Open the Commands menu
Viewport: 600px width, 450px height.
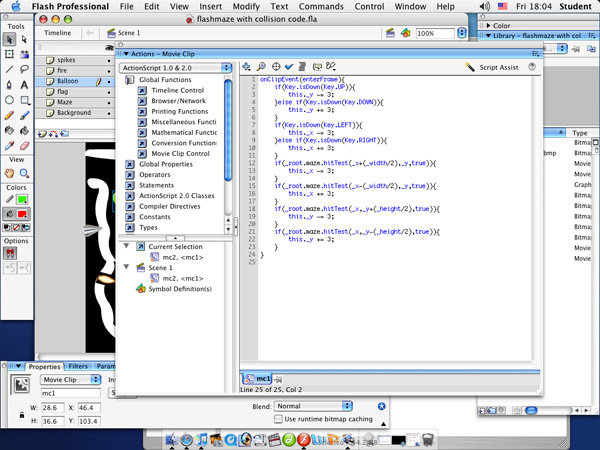tap(321, 7)
